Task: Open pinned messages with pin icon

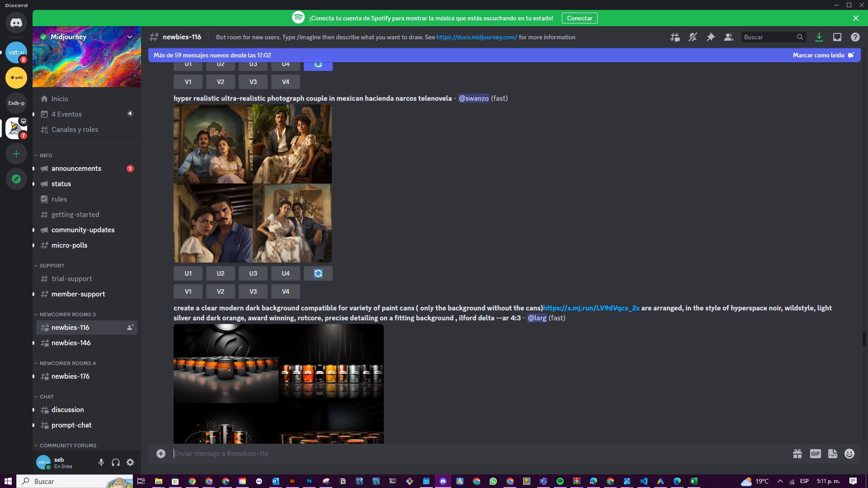Action: point(711,38)
